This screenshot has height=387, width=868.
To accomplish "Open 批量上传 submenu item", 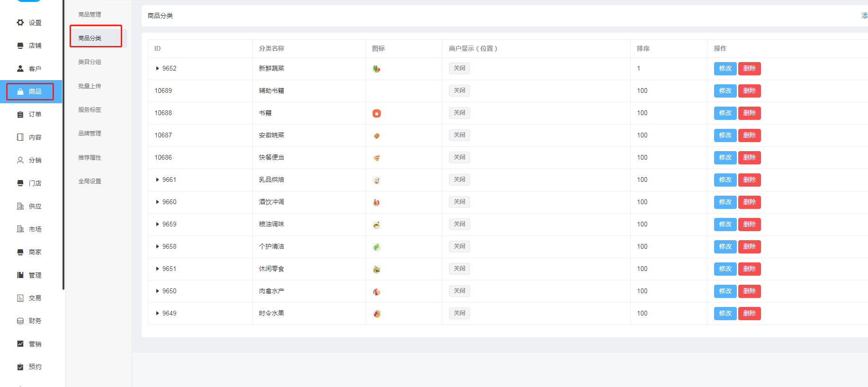I will coord(89,86).
